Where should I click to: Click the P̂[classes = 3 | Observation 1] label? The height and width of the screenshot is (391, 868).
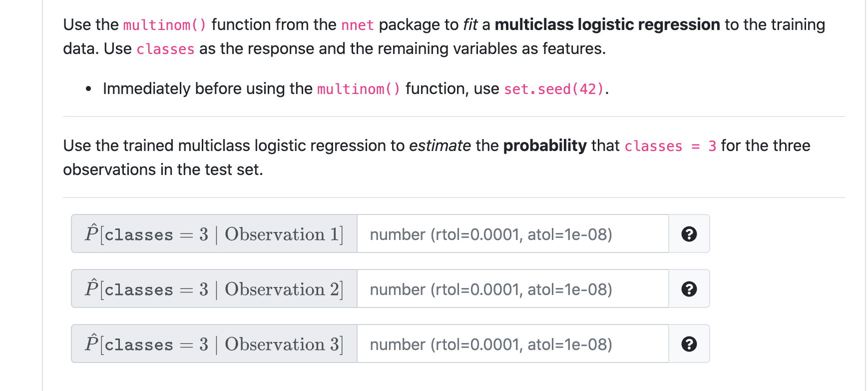pyautogui.click(x=214, y=234)
